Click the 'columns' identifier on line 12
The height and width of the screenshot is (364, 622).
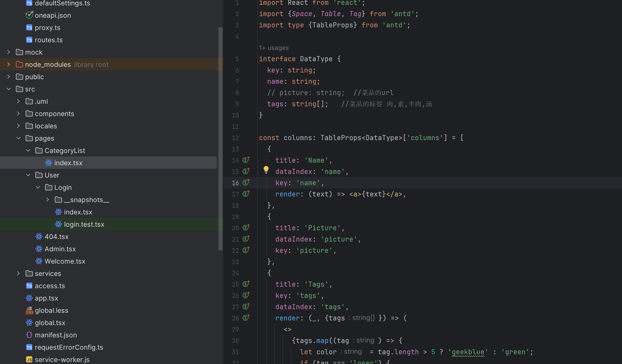coord(298,138)
